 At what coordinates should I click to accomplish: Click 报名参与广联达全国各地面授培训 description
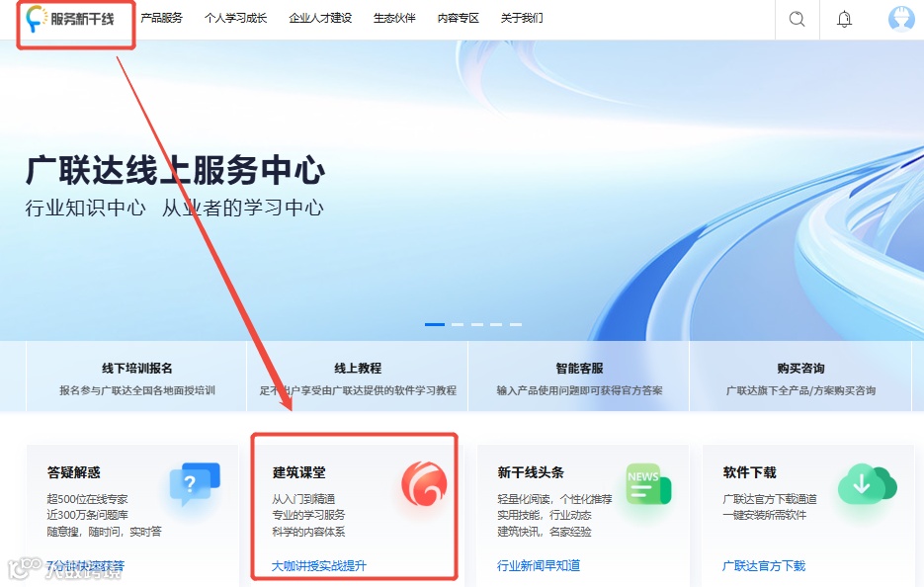click(x=136, y=390)
